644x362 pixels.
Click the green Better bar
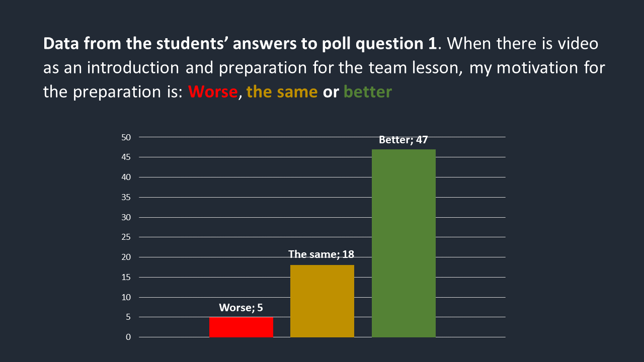coord(404,243)
